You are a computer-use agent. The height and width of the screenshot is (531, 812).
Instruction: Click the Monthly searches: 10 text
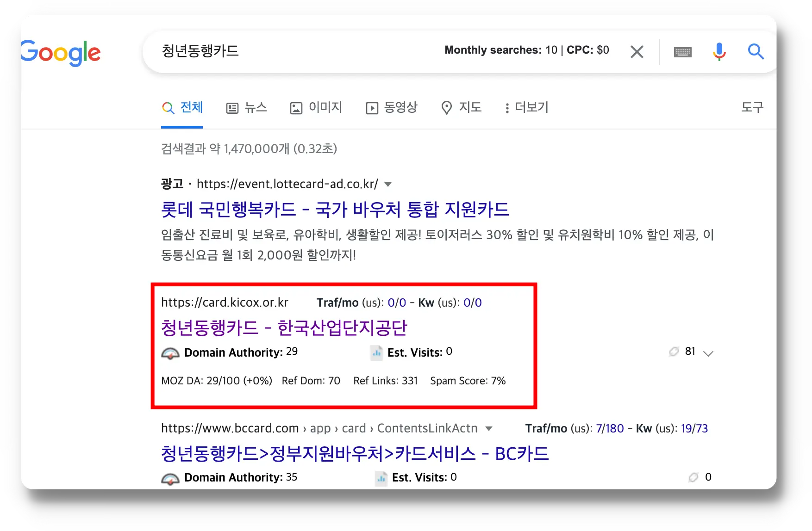501,50
